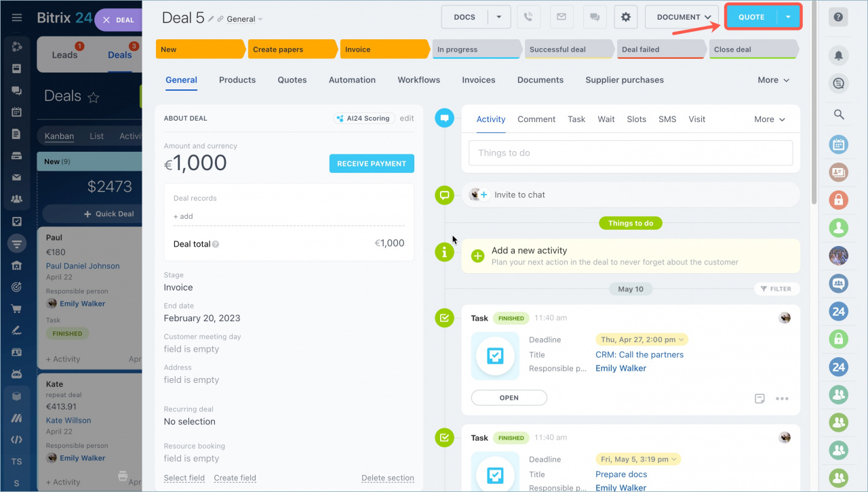Open the DOCS dropdown arrow
Viewport: 868px width, 492px height.
point(499,17)
